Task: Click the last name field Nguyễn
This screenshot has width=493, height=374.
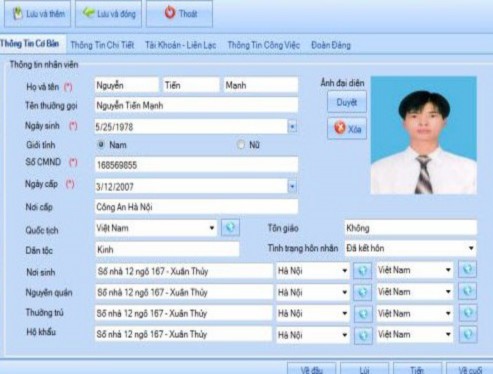Action: tap(127, 85)
